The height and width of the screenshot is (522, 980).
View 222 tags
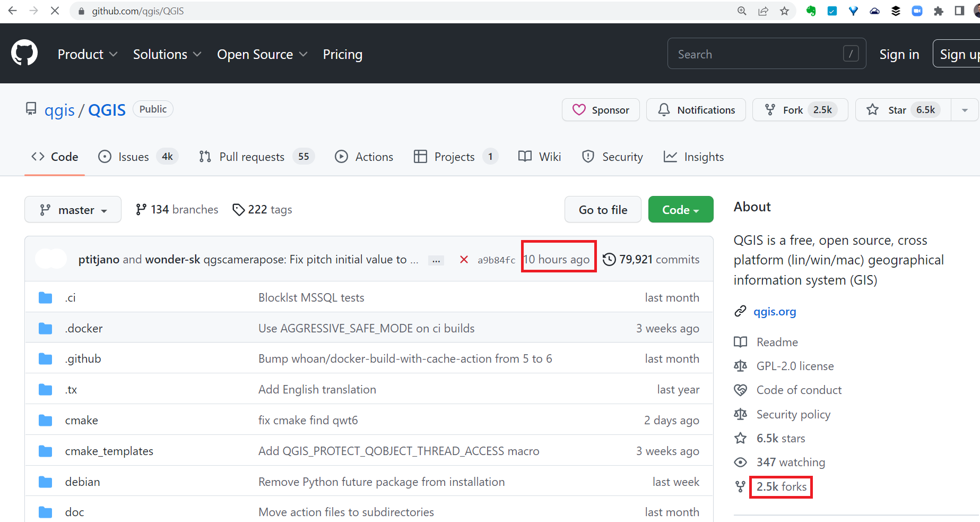coord(263,210)
